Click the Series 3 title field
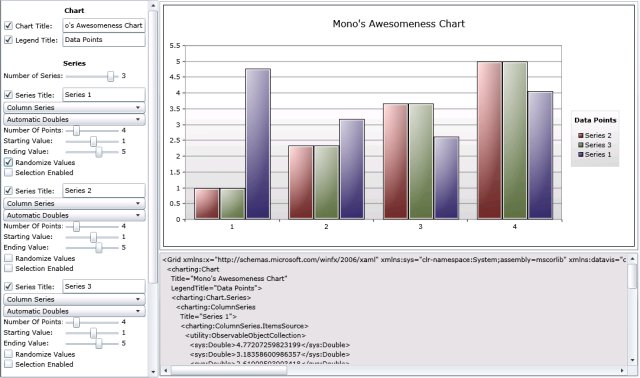Screen dimensions: 640x378 pyautogui.click(x=104, y=287)
